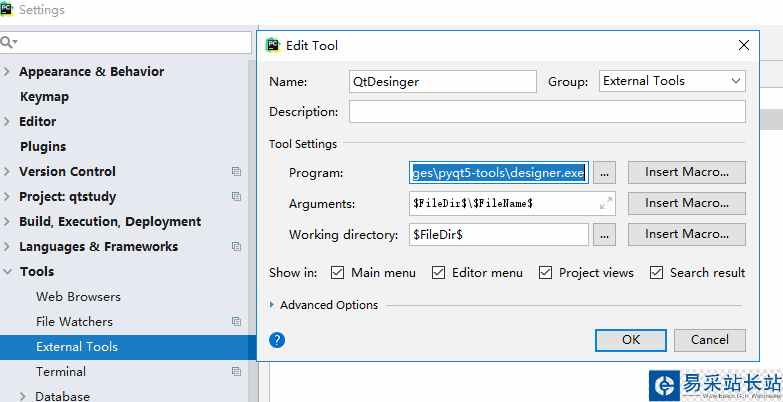Screen dimensions: 783x402
Task: Expand the Advanced Options section
Action: point(274,305)
